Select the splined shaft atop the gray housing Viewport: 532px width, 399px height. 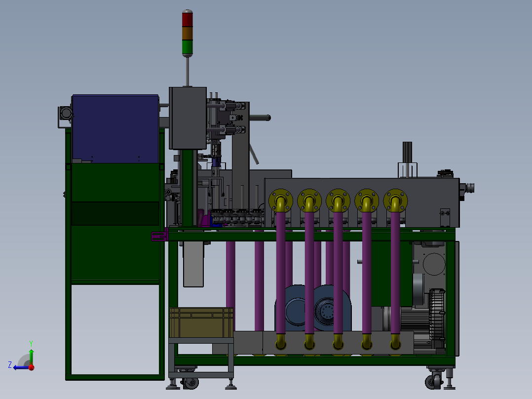pos(407,152)
